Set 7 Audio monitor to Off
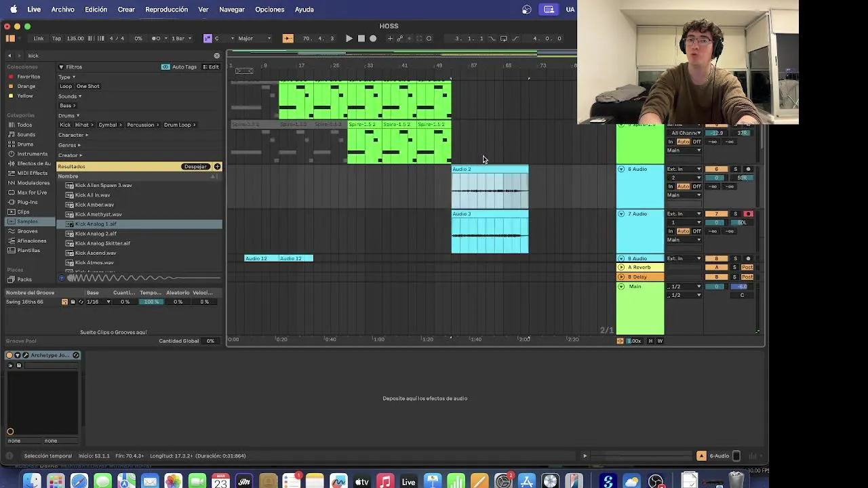 click(696, 231)
